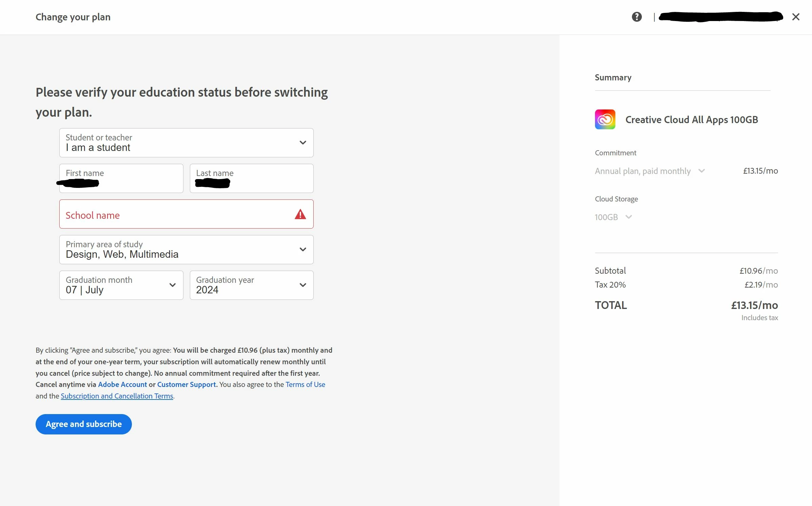Click the redacted account name in header
812x506 pixels.
click(x=720, y=17)
